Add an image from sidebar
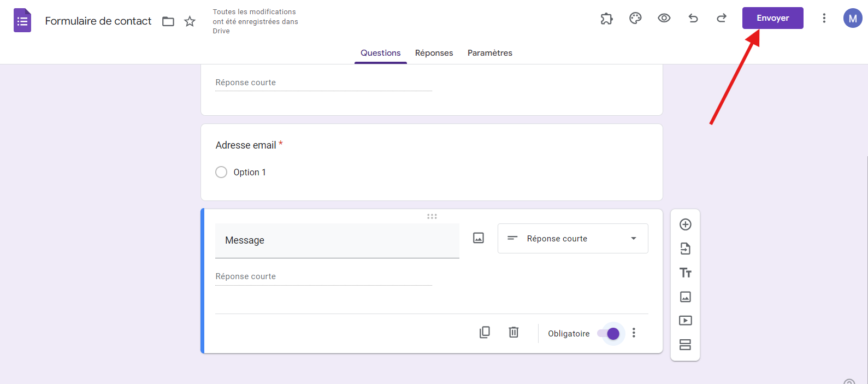This screenshot has width=868, height=384. [x=686, y=297]
